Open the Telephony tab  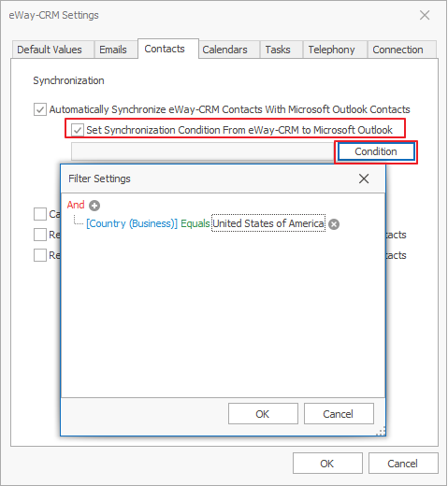pos(331,50)
